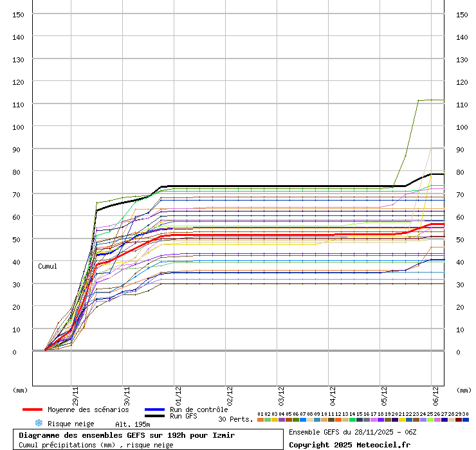
Task: Click the 30/11 date label on x-axis
Action: pyautogui.click(x=127, y=396)
